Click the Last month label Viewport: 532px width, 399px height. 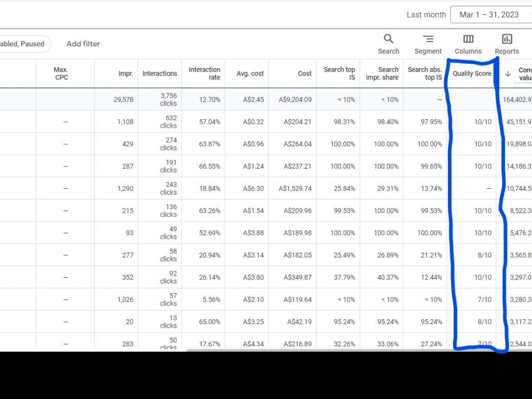tap(426, 14)
